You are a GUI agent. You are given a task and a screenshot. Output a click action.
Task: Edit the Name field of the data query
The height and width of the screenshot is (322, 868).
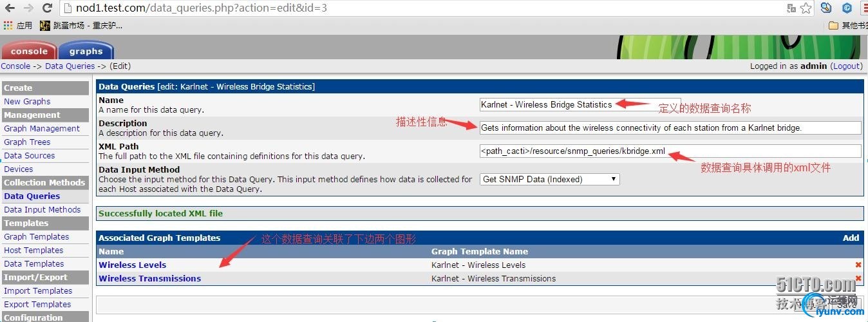click(580, 104)
